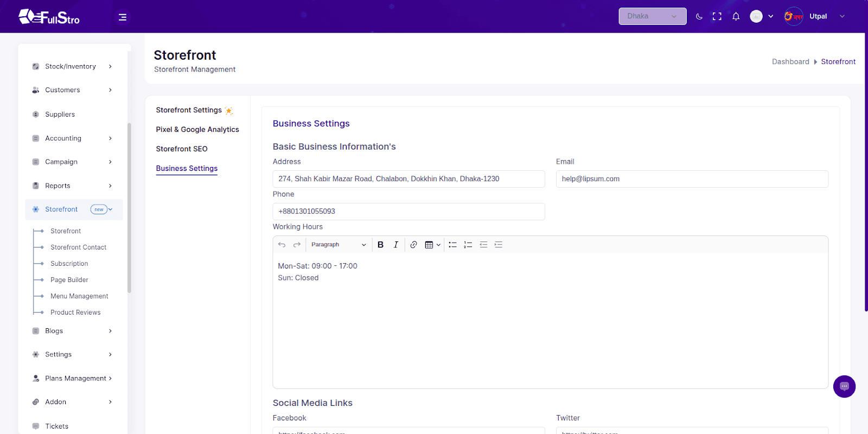Collapse the Storefront sidebar menu
868x434 pixels.
(110, 209)
